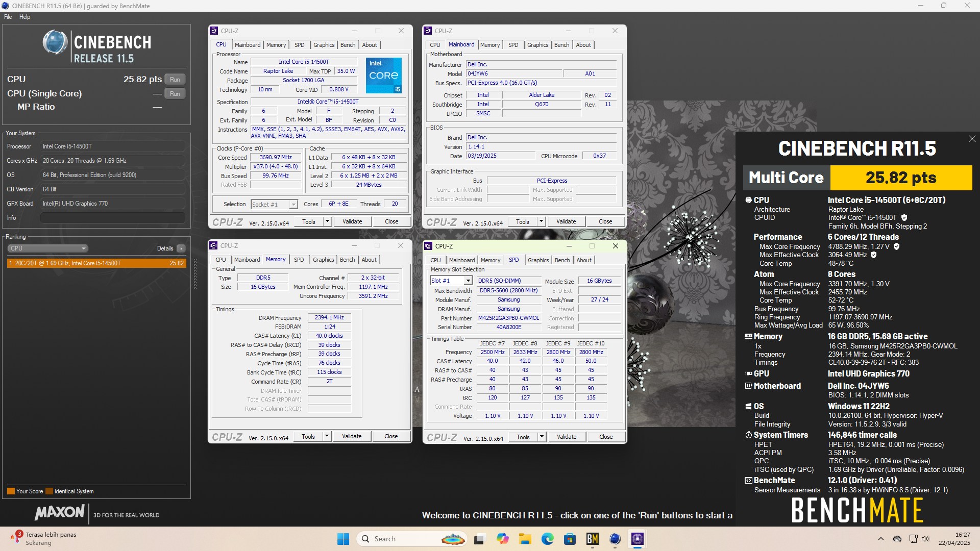Click title bar icon of the CPU window of CPU-Z
The height and width of the screenshot is (551, 980).
click(x=214, y=31)
